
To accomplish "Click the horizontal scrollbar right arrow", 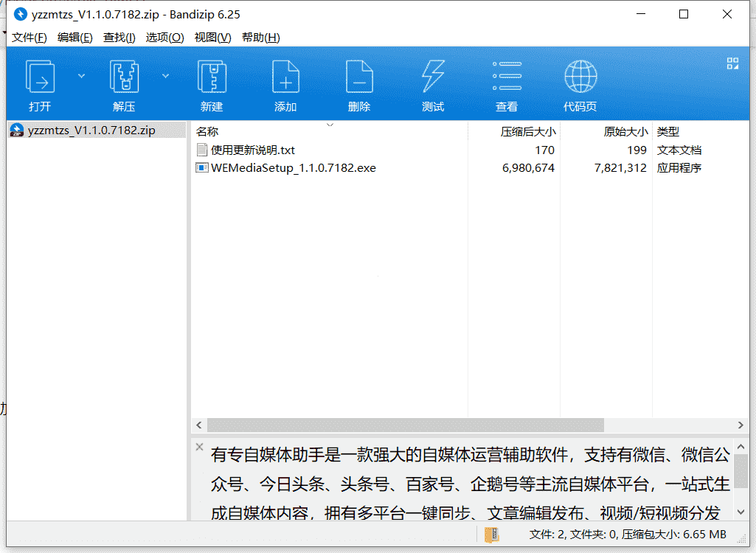I will (741, 425).
